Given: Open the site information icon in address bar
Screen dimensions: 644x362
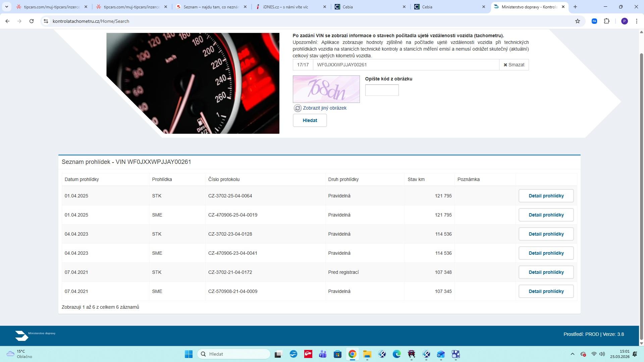Looking at the screenshot, I should tap(46, 21).
